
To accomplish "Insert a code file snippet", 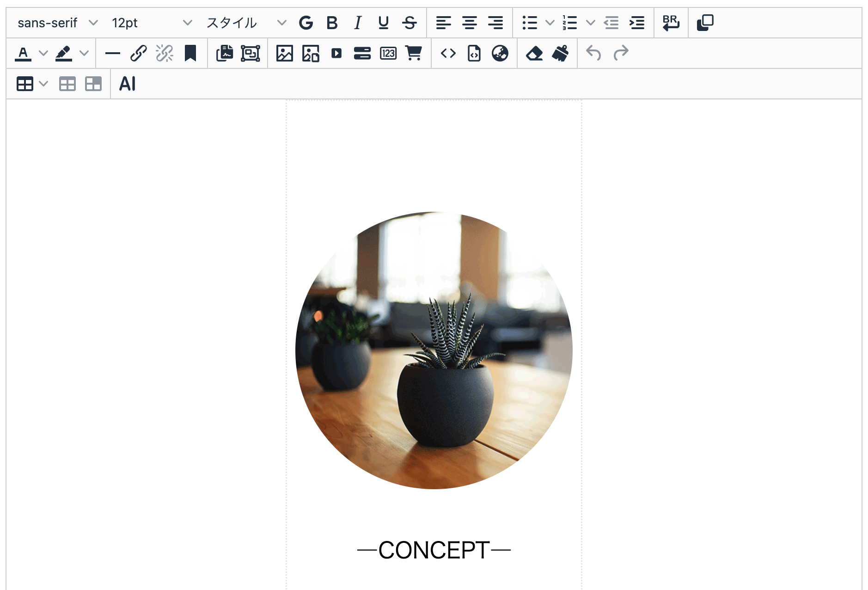I will coord(474,54).
